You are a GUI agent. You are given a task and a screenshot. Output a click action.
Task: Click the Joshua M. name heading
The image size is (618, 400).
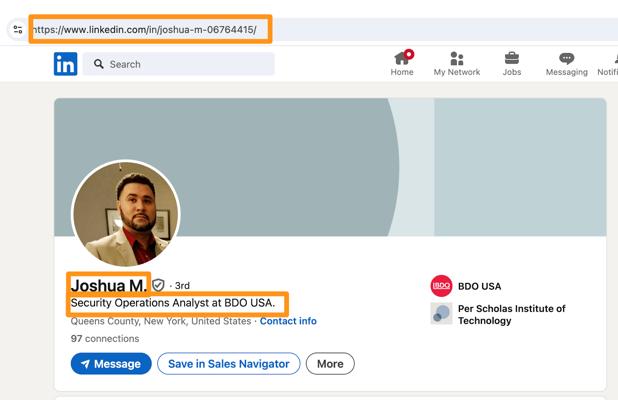[108, 285]
